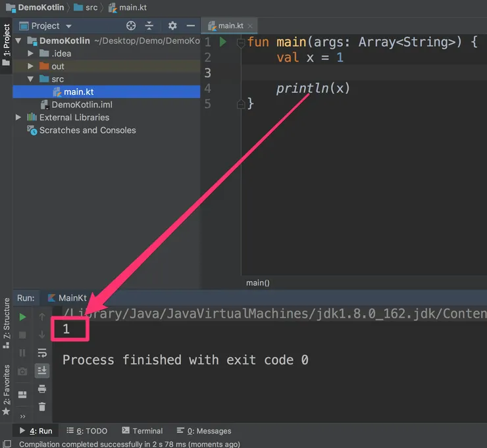The image size is (487, 448).
Task: Toggle the 1: Project side tab
Action: pos(6,45)
